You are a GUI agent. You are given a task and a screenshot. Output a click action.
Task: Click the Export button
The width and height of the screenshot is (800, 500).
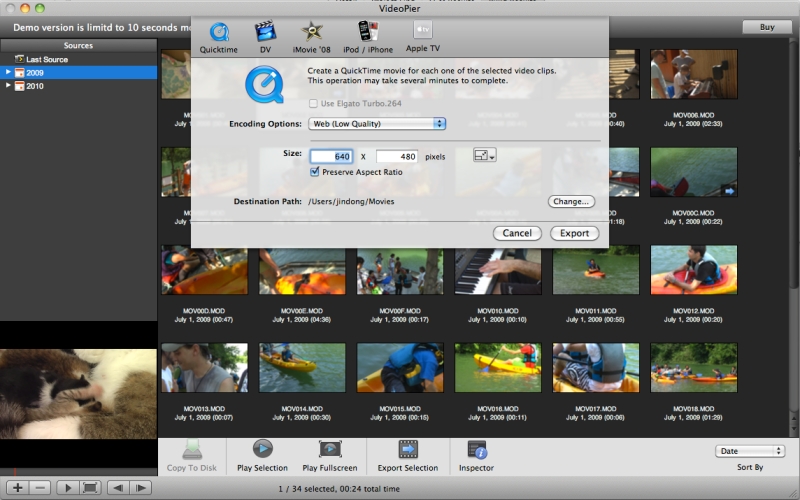pyautogui.click(x=574, y=233)
